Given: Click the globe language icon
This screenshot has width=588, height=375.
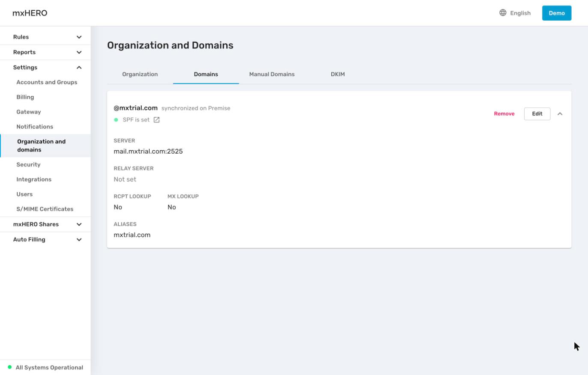Looking at the screenshot, I should click(503, 13).
